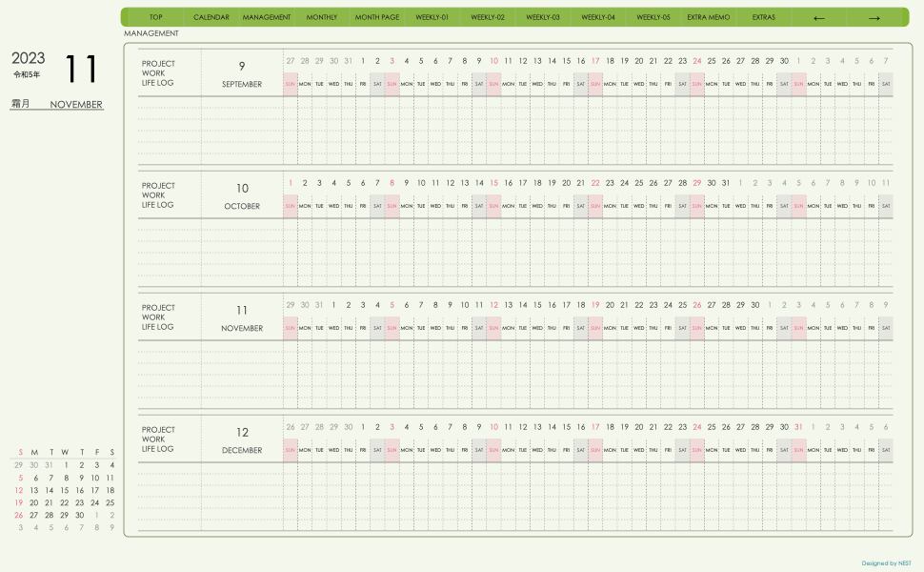Open the MONTHLY tab
Viewport: 924px width, 572px height.
(x=322, y=17)
